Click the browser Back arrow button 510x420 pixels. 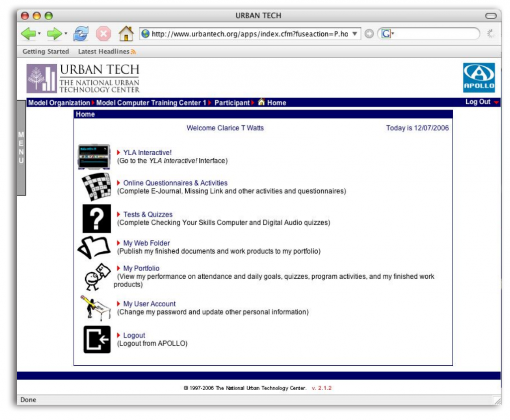click(28, 33)
